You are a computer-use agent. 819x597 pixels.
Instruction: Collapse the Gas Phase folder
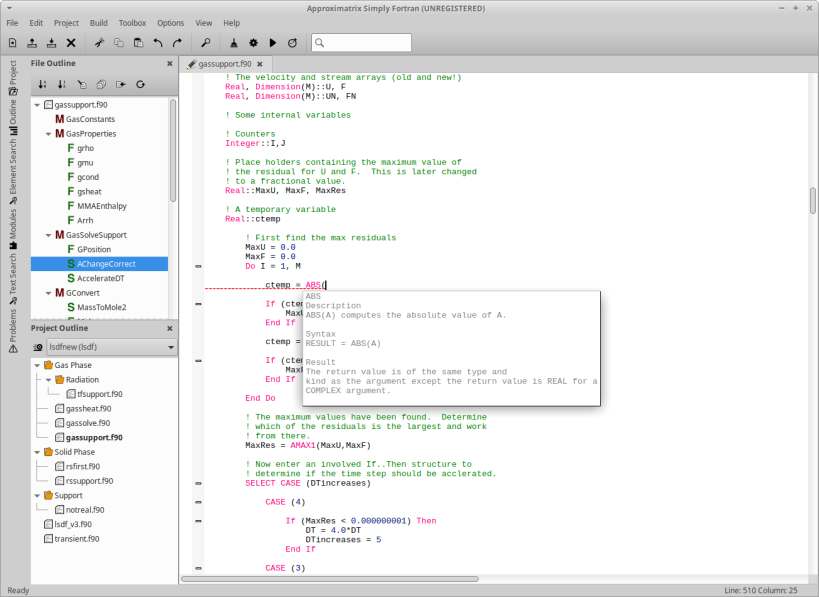pyautogui.click(x=37, y=365)
